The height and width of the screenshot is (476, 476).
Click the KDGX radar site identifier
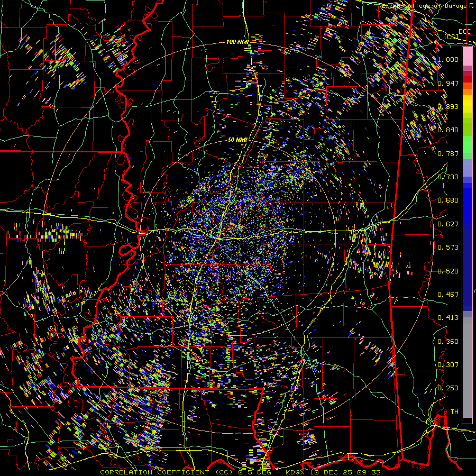click(296, 472)
